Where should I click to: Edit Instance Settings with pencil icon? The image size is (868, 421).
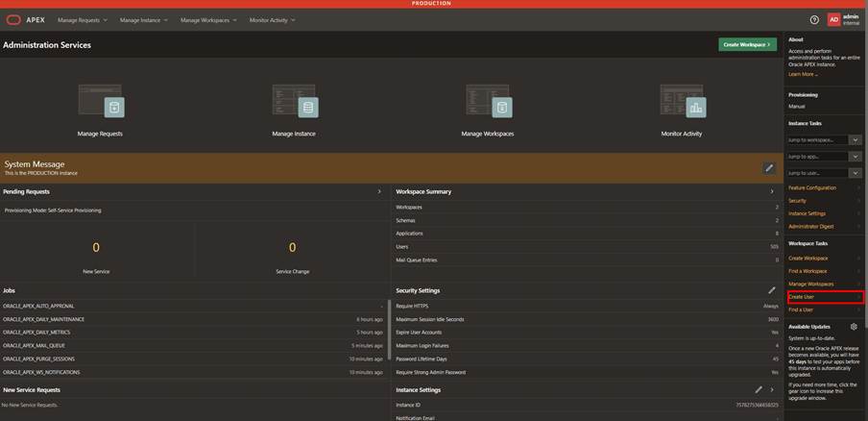click(759, 389)
